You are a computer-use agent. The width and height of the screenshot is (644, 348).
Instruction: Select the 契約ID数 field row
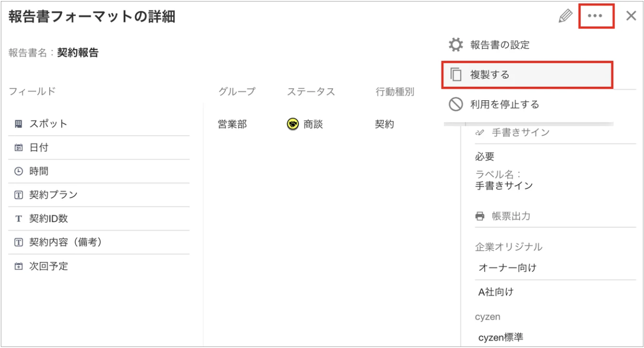[x=99, y=219]
